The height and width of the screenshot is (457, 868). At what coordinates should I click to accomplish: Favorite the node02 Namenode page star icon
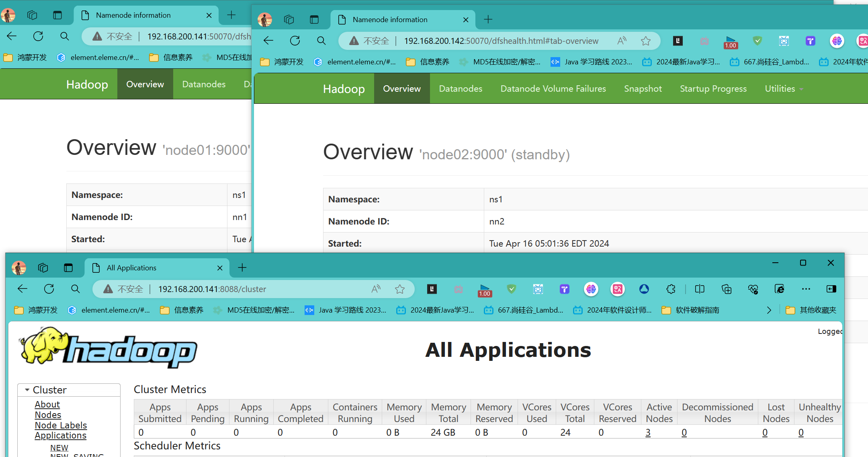[646, 41]
